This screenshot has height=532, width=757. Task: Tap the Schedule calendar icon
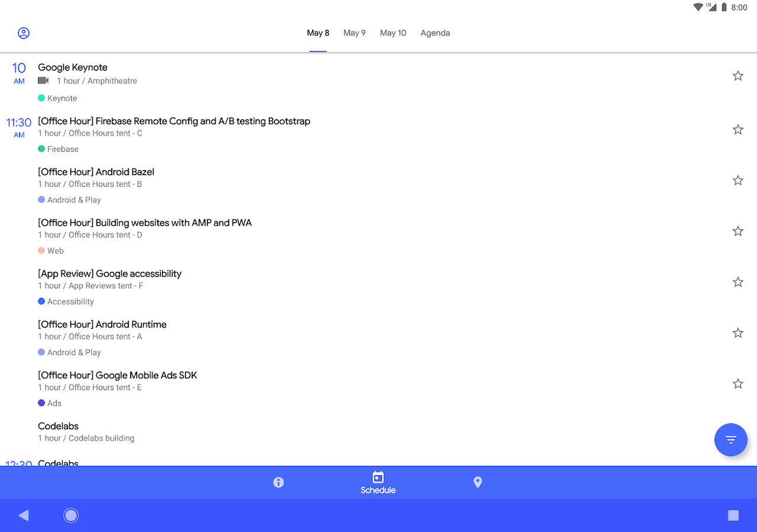tap(378, 477)
